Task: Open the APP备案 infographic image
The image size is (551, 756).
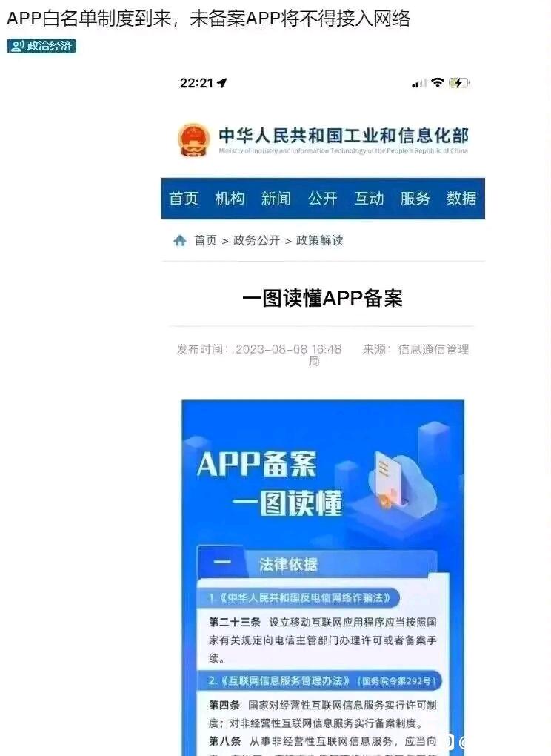Action: pos(323,577)
